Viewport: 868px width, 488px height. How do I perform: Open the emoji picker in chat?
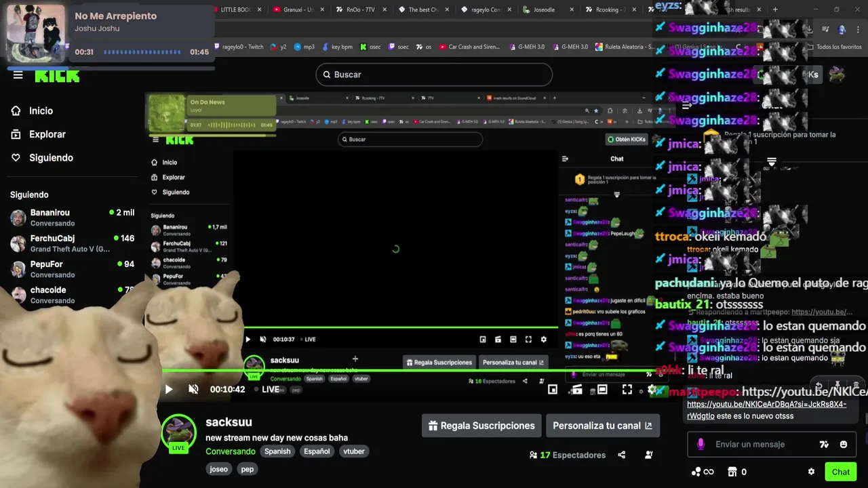point(844,445)
